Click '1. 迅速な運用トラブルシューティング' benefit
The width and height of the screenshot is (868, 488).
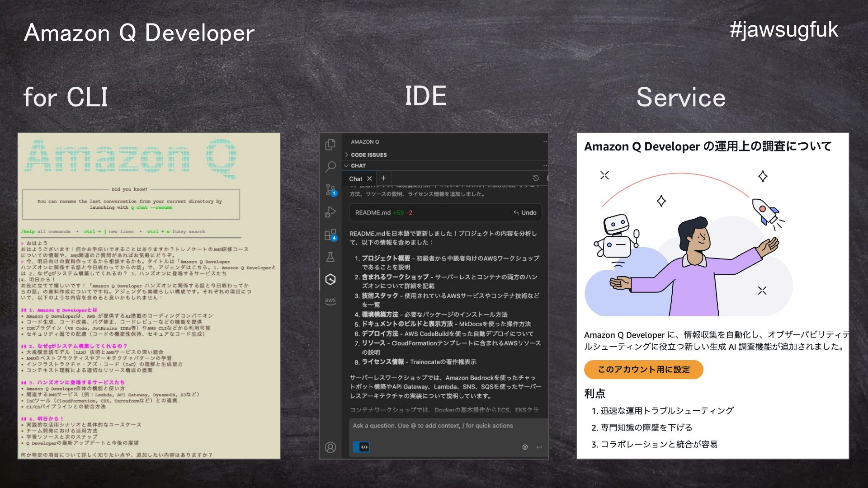point(662,411)
